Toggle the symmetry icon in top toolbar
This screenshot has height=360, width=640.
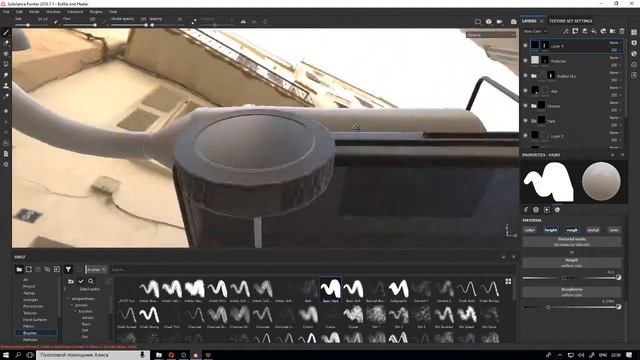click(x=243, y=21)
